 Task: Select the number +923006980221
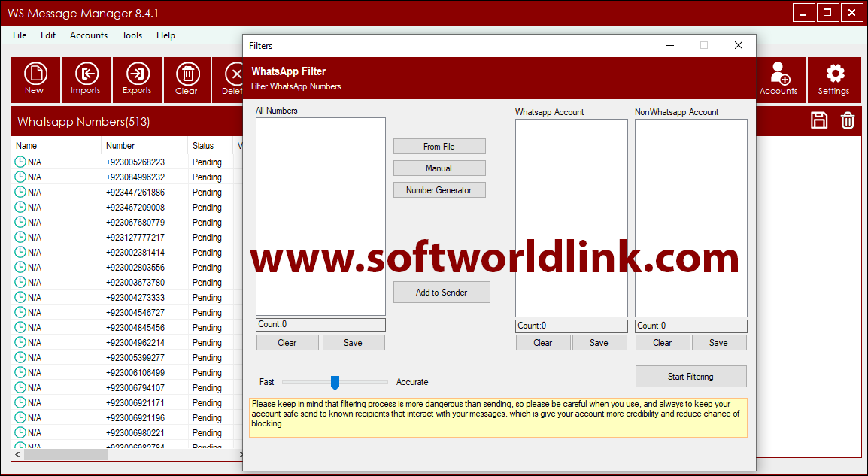pyautogui.click(x=135, y=432)
